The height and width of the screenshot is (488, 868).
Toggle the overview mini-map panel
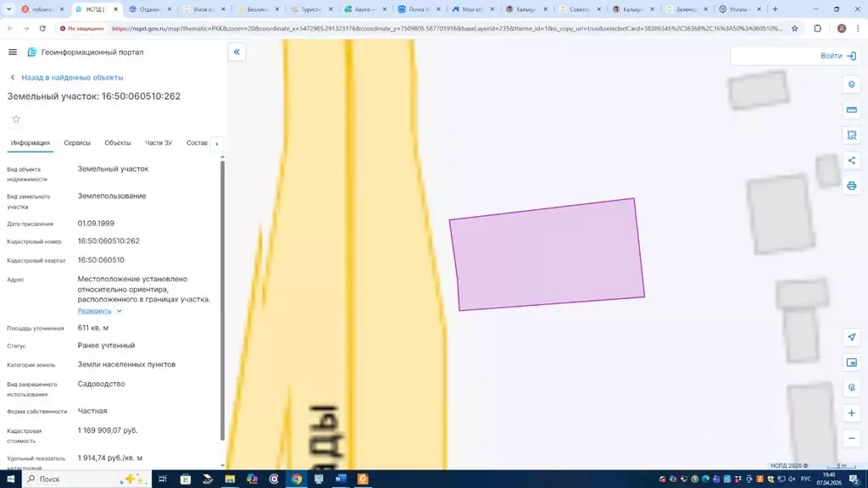(851, 363)
